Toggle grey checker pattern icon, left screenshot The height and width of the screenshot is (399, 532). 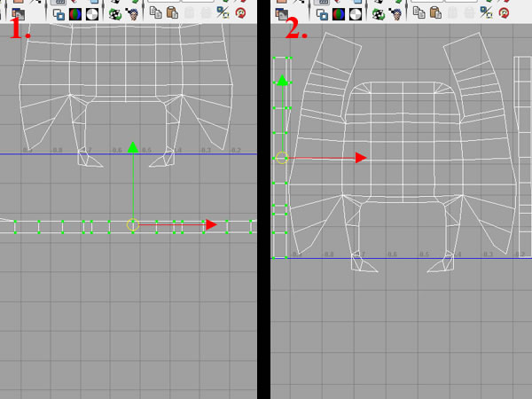pyautogui.click(x=92, y=14)
